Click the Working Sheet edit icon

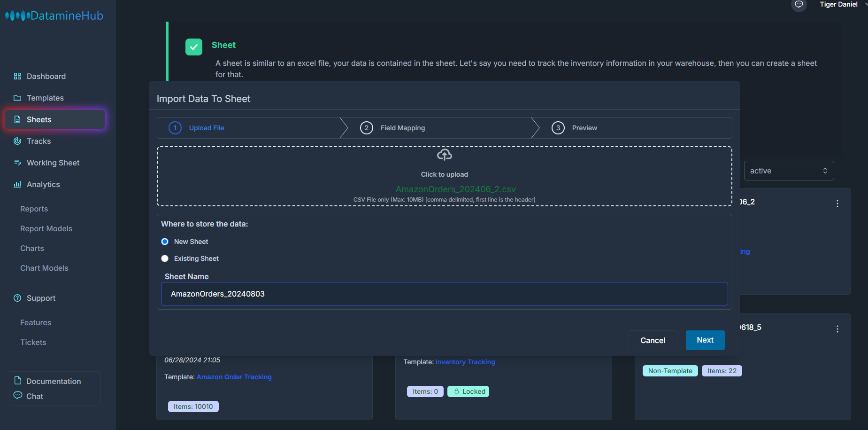coord(17,163)
